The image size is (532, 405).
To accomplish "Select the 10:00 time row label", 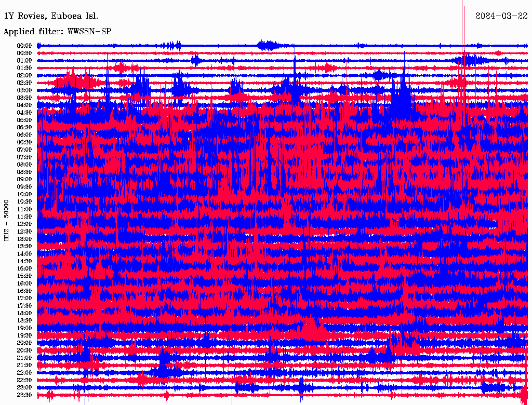I will [24, 194].
